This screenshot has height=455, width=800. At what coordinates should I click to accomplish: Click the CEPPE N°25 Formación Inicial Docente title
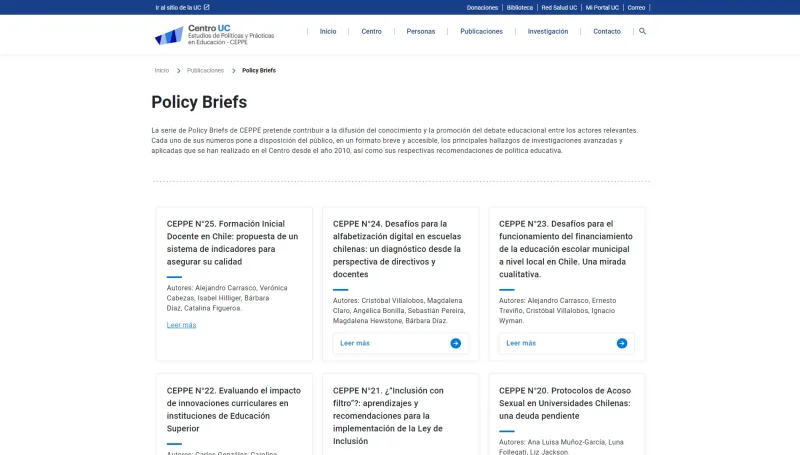232,243
